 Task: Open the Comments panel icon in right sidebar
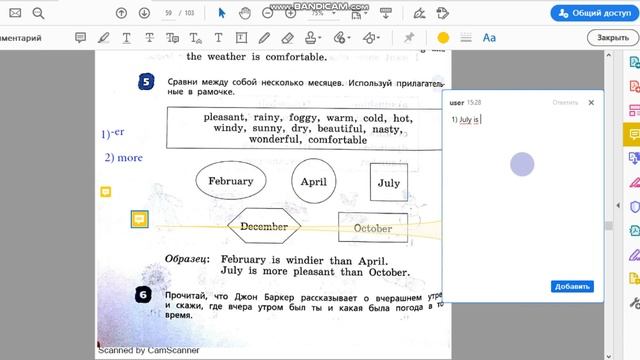[x=633, y=134]
